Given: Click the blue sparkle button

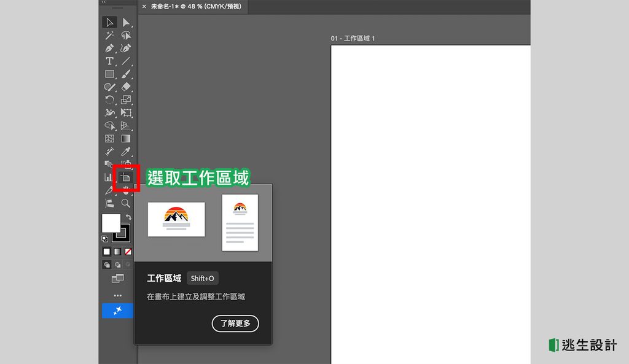Looking at the screenshot, I should tap(117, 311).
